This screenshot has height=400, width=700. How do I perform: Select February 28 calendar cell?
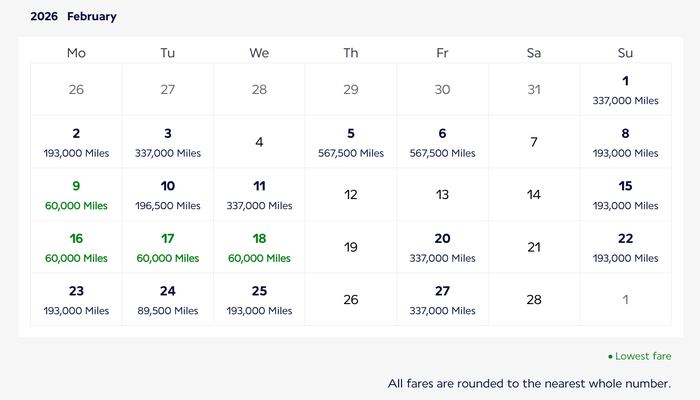click(x=534, y=300)
